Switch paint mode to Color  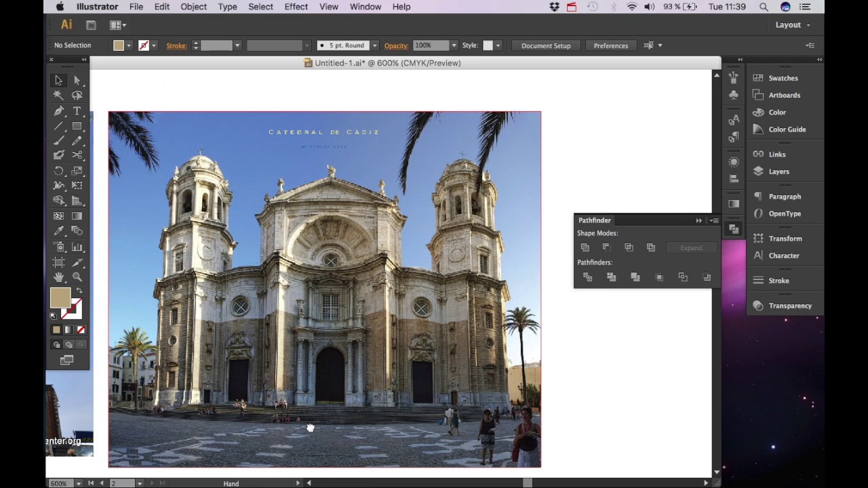point(56,330)
